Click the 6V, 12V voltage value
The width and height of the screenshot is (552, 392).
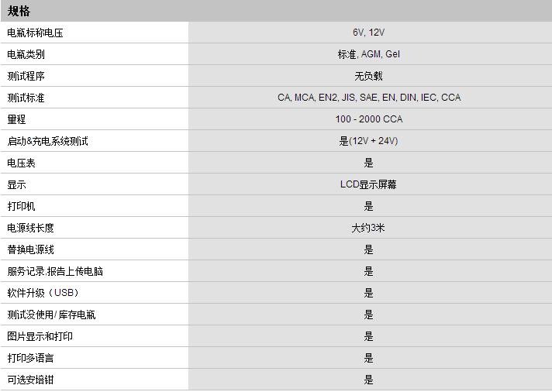click(368, 33)
